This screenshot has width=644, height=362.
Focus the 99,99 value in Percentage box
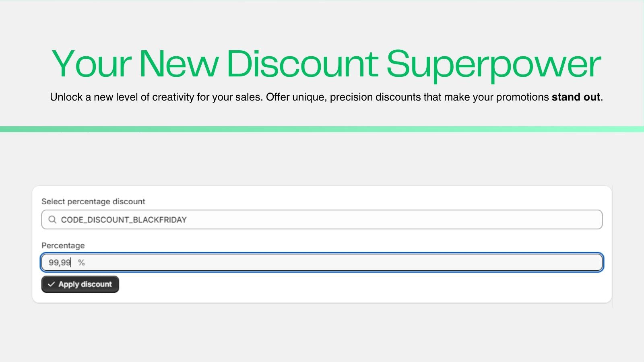[x=60, y=263]
